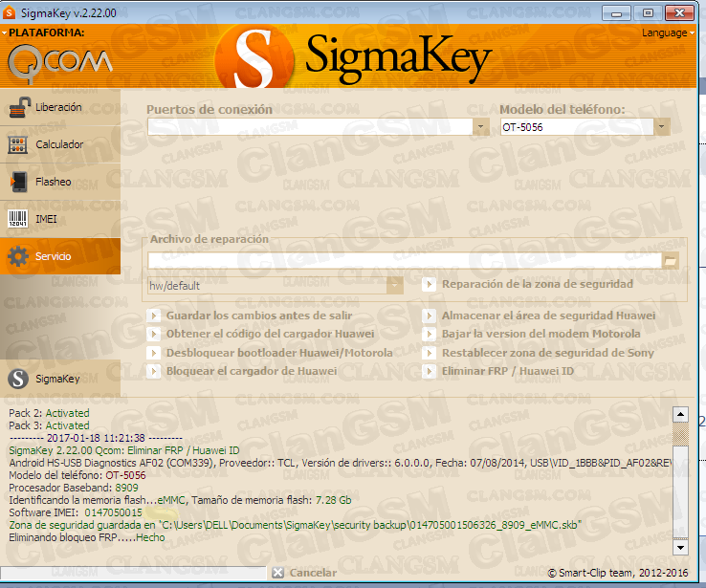The width and height of the screenshot is (706, 588).
Task: Expand the hw/default combo box
Action: pyautogui.click(x=394, y=285)
